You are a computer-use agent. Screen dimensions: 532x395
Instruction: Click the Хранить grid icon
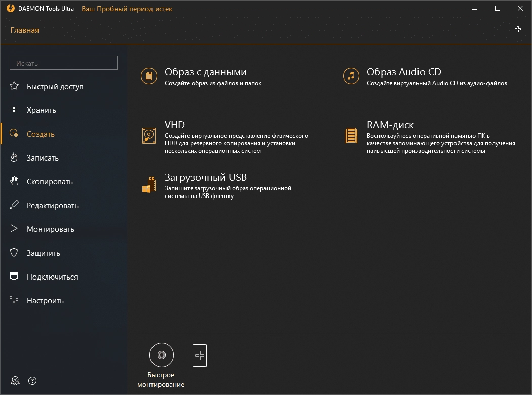pyautogui.click(x=14, y=109)
